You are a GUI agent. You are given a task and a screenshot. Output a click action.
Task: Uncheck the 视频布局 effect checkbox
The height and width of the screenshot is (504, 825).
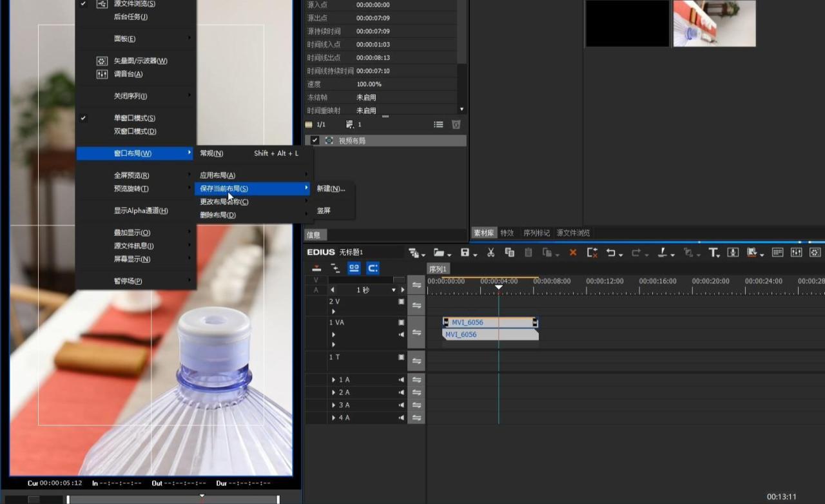[x=315, y=141]
